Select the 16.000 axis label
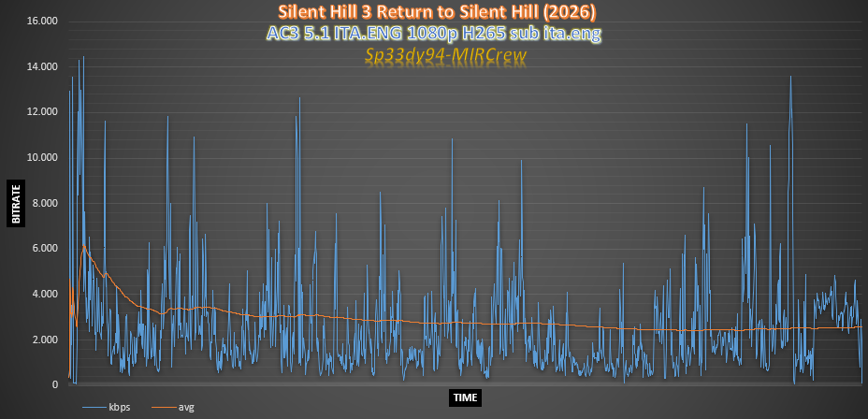This screenshot has height=419, width=868. pos(42,22)
